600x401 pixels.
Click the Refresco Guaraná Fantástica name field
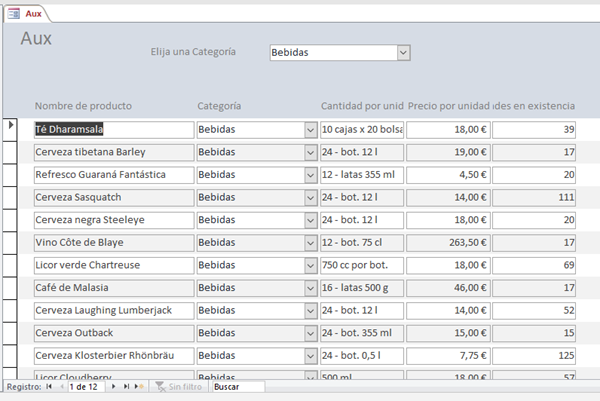(x=114, y=175)
